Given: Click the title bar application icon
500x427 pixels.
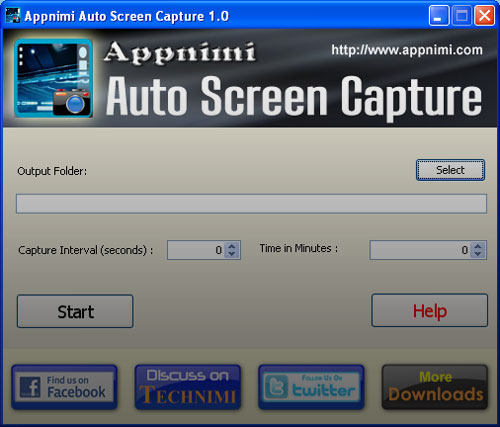Looking at the screenshot, I should pyautogui.click(x=13, y=16).
